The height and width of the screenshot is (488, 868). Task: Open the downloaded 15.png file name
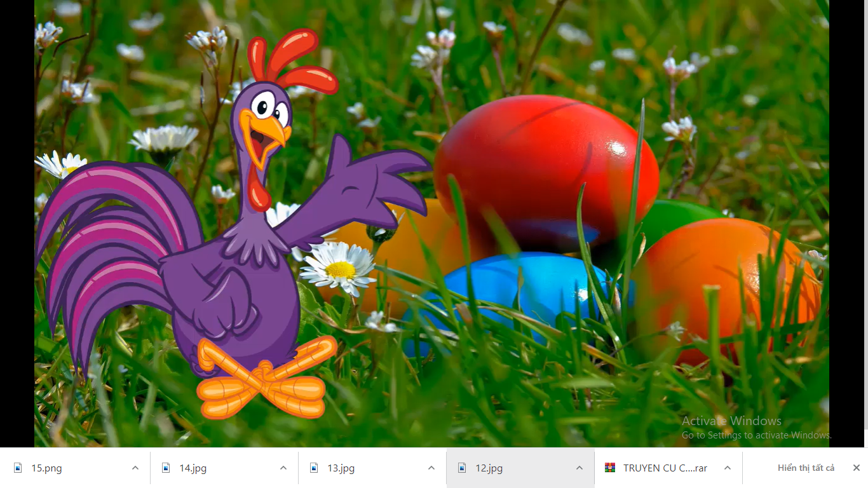click(47, 468)
